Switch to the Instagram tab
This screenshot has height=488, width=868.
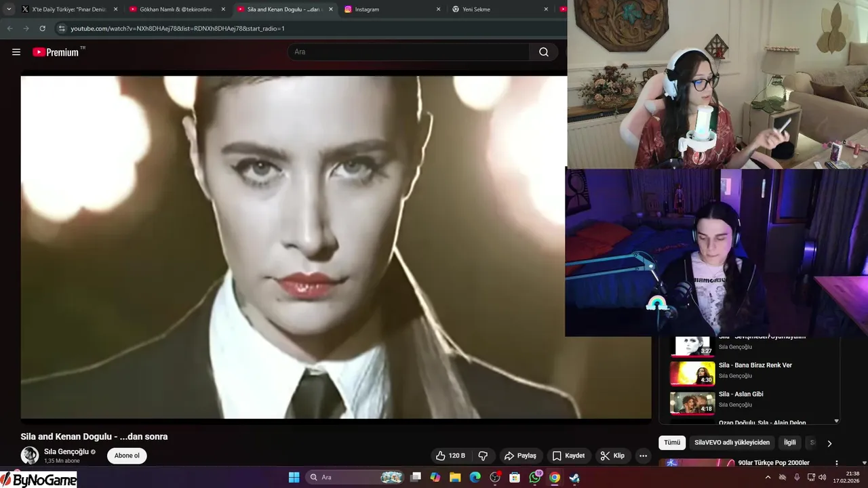392,9
